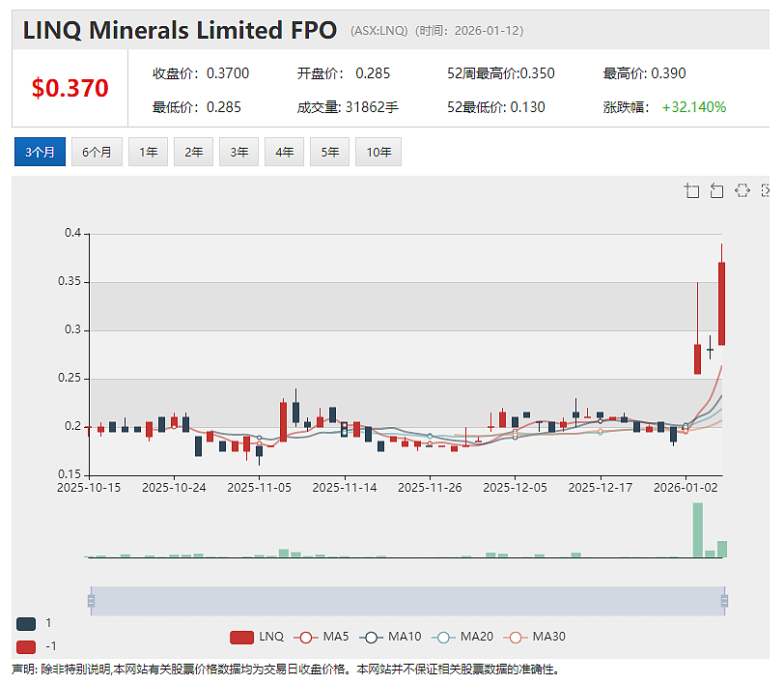Viewport: 784px width, 684px height.
Task: Click the 收盘价: 0.3700 value
Action: 201,73
